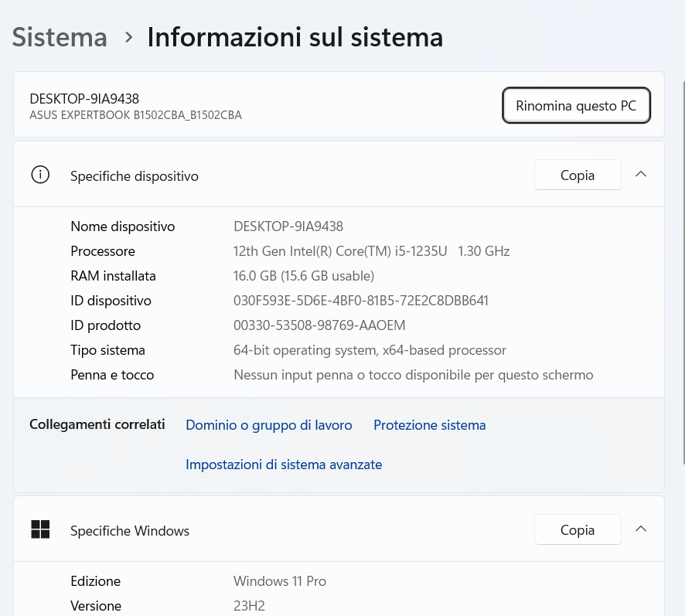Select the Nome dispositivo value DESKTOP-9IA9438

pyautogui.click(x=288, y=226)
